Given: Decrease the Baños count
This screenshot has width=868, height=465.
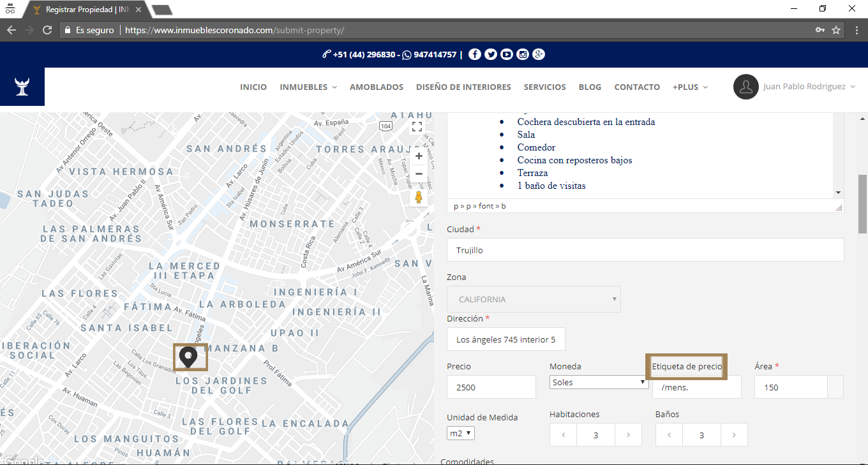Looking at the screenshot, I should coord(669,435).
